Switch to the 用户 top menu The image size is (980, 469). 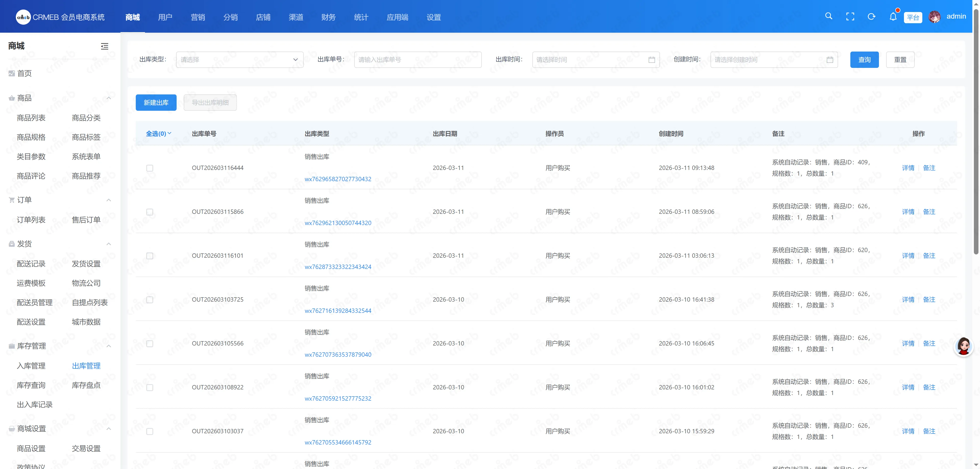pos(165,17)
